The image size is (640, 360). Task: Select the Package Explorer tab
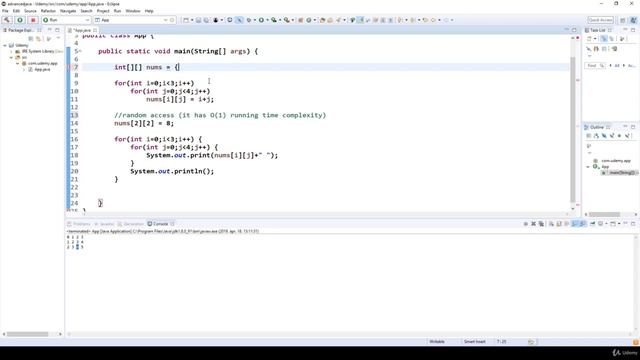click(21, 30)
